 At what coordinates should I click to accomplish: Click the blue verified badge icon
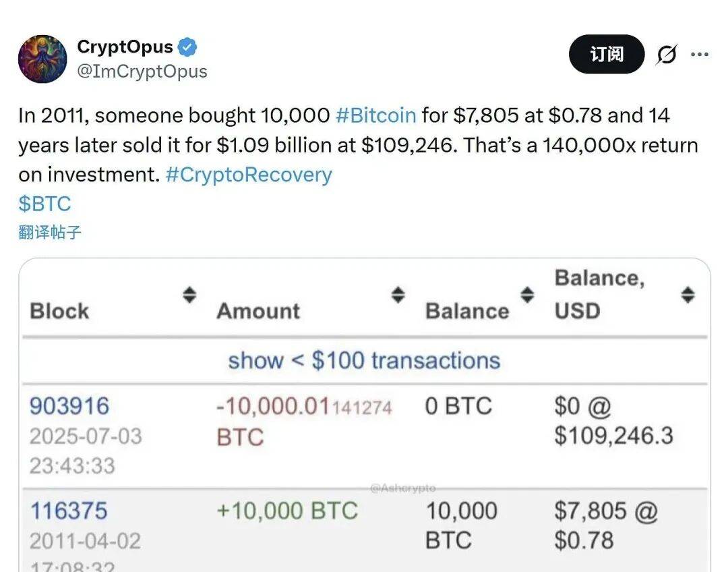pos(187,48)
